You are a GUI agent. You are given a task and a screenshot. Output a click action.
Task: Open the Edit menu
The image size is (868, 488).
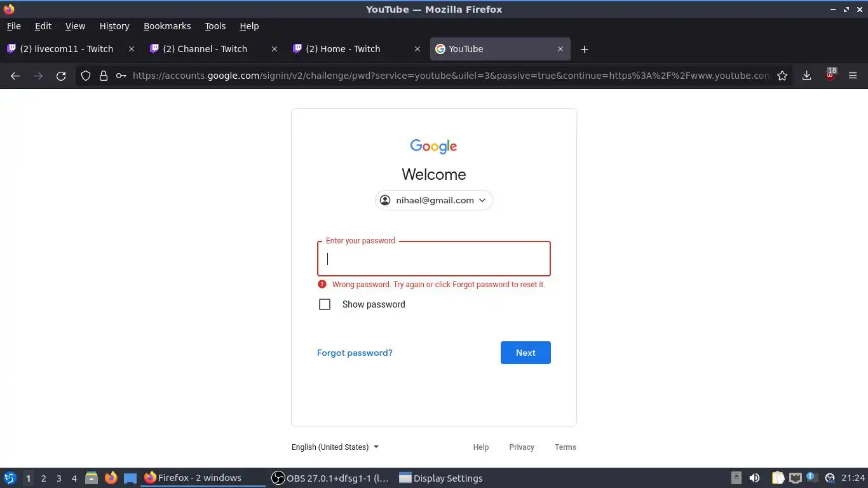[x=43, y=26]
